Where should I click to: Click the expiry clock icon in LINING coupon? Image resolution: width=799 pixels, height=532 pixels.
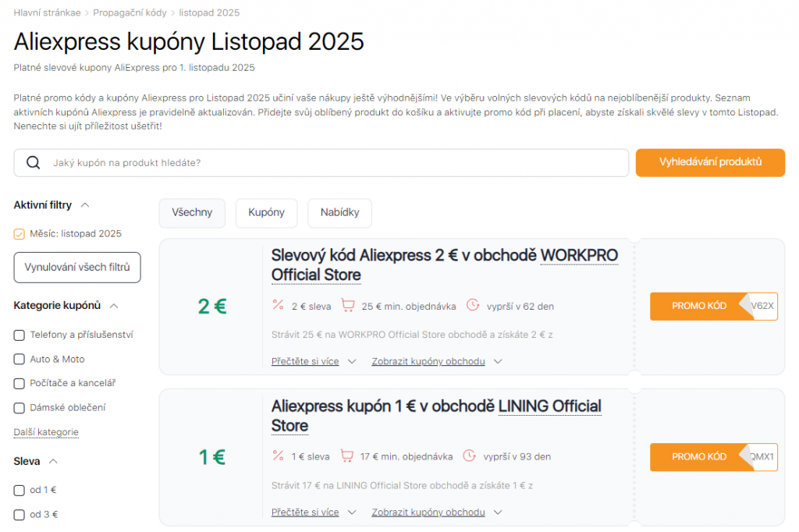[470, 456]
